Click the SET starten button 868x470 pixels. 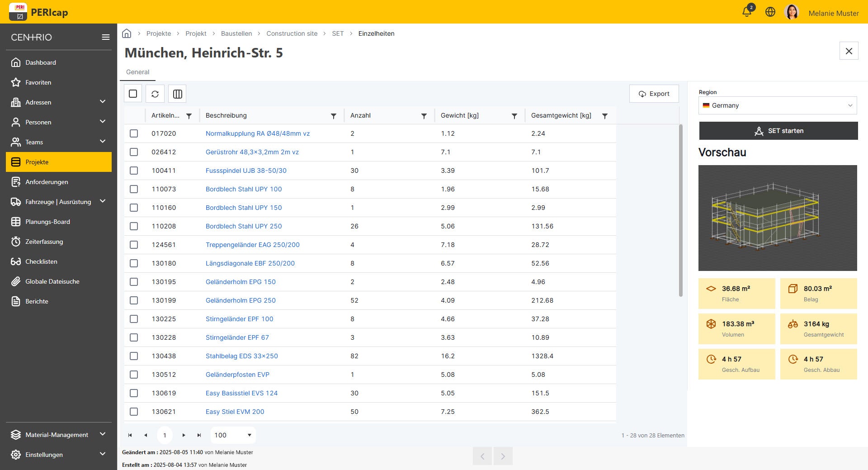coord(778,131)
